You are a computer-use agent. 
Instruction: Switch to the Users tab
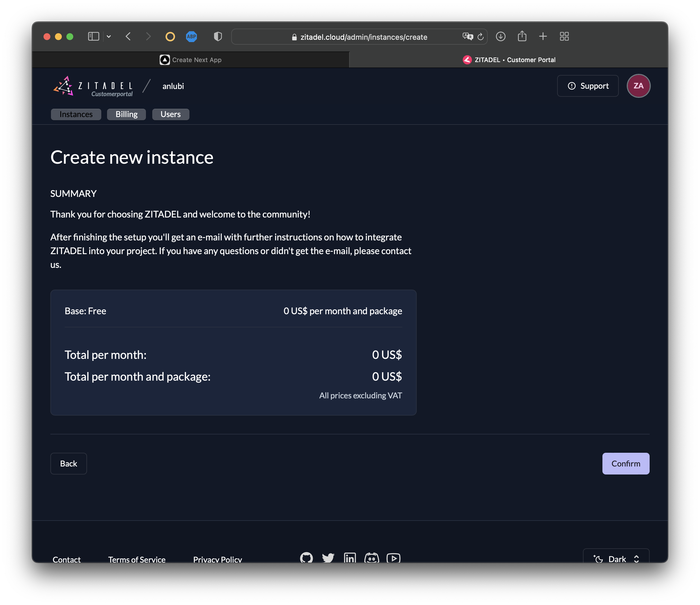click(170, 114)
